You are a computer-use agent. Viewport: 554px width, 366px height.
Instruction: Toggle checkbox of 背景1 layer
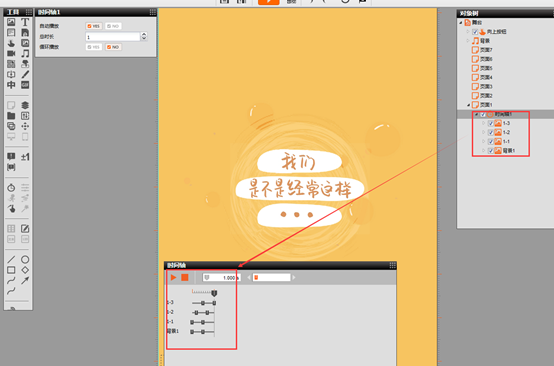coord(490,151)
